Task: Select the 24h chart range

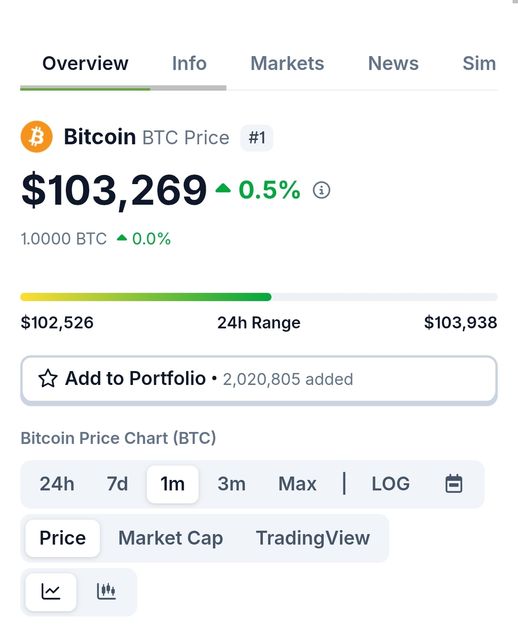Action: point(57,484)
